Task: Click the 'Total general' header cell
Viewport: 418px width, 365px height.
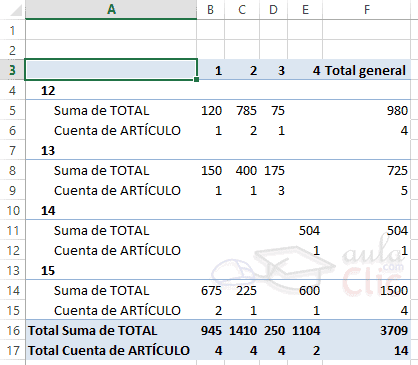Action: point(367,70)
